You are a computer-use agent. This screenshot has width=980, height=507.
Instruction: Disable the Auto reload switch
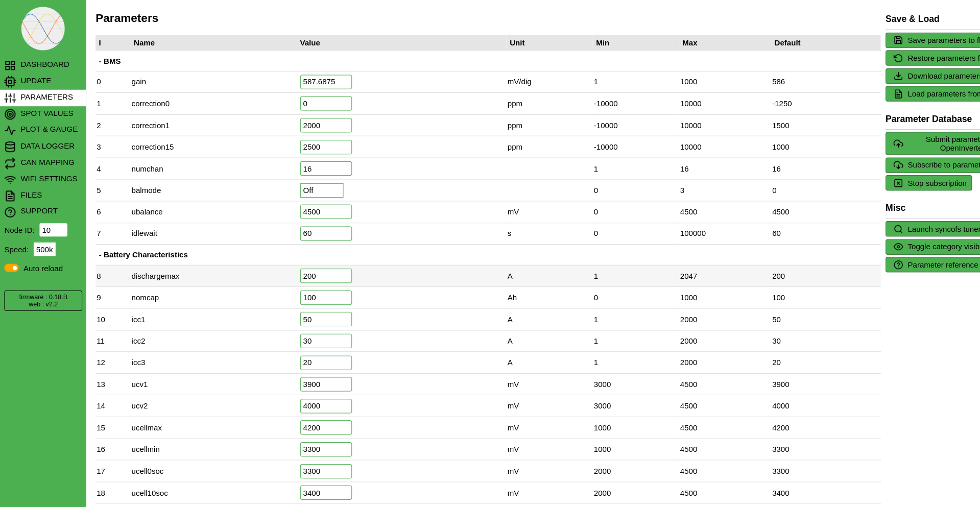tap(12, 268)
